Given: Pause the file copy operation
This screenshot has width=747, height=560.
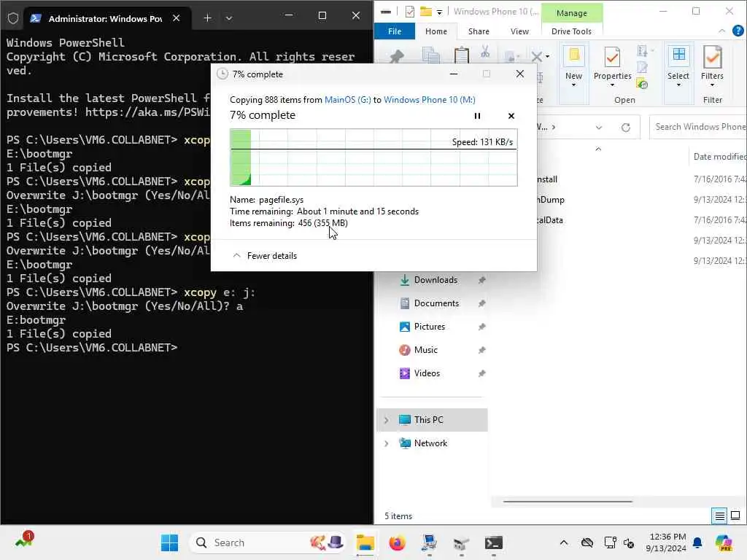Looking at the screenshot, I should [x=477, y=116].
